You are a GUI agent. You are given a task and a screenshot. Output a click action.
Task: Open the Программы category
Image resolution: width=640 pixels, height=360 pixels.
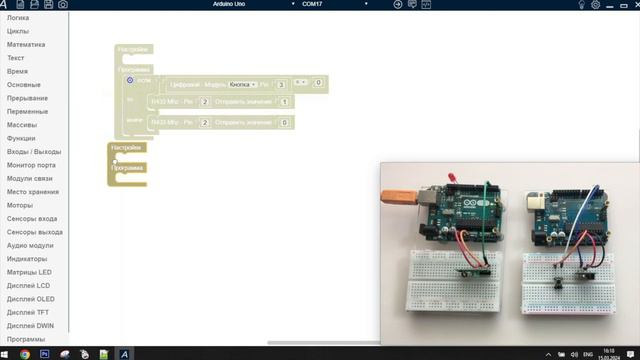coord(26,340)
